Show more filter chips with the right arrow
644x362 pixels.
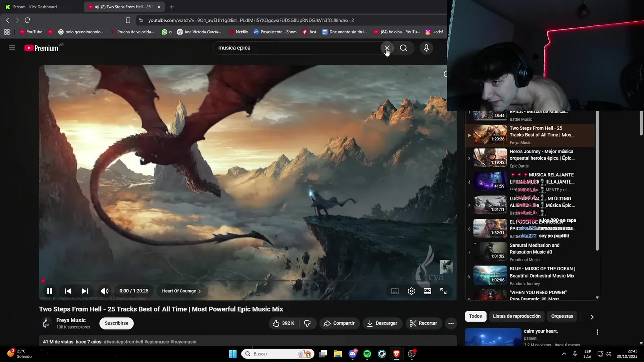[592, 317]
